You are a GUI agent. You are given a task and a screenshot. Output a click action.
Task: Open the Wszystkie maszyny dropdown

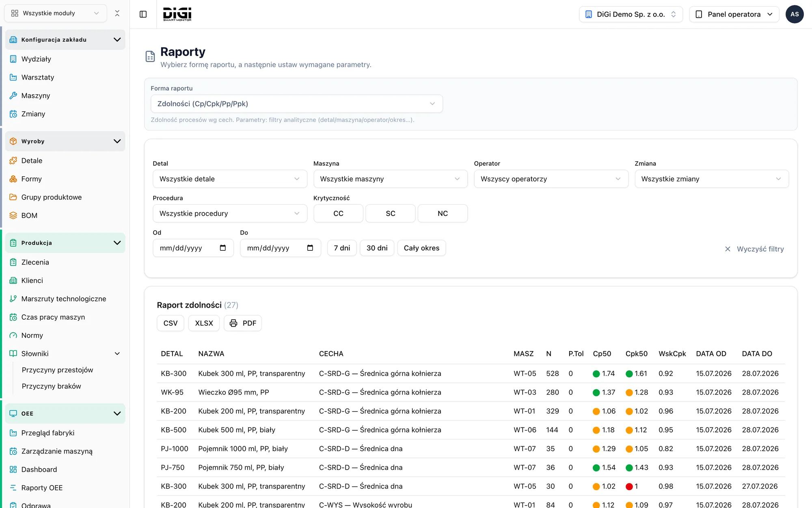[x=391, y=179]
